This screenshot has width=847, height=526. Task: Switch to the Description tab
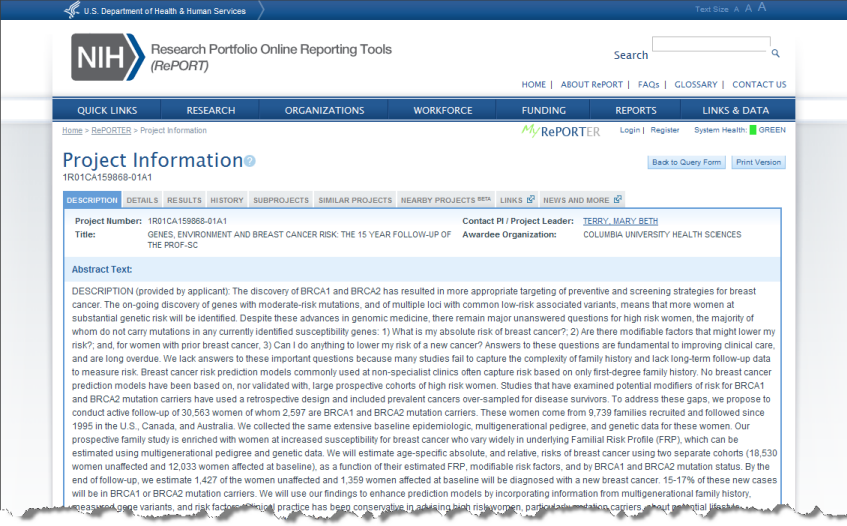92,200
